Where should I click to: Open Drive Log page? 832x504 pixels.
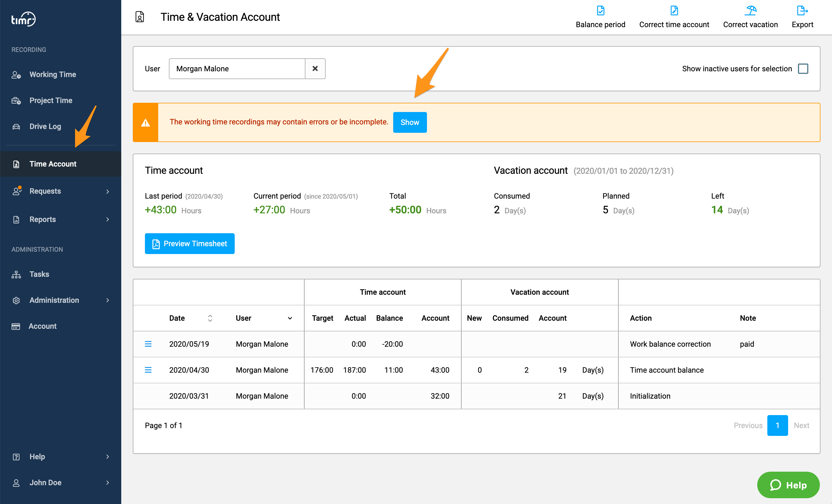(45, 126)
